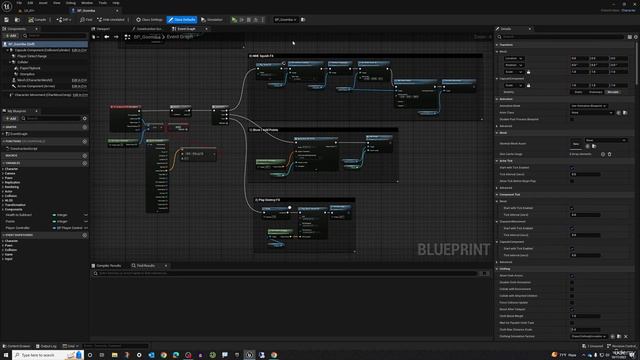Add a new macro with Macros plus icon
The image size is (640, 360).
tap(84, 156)
